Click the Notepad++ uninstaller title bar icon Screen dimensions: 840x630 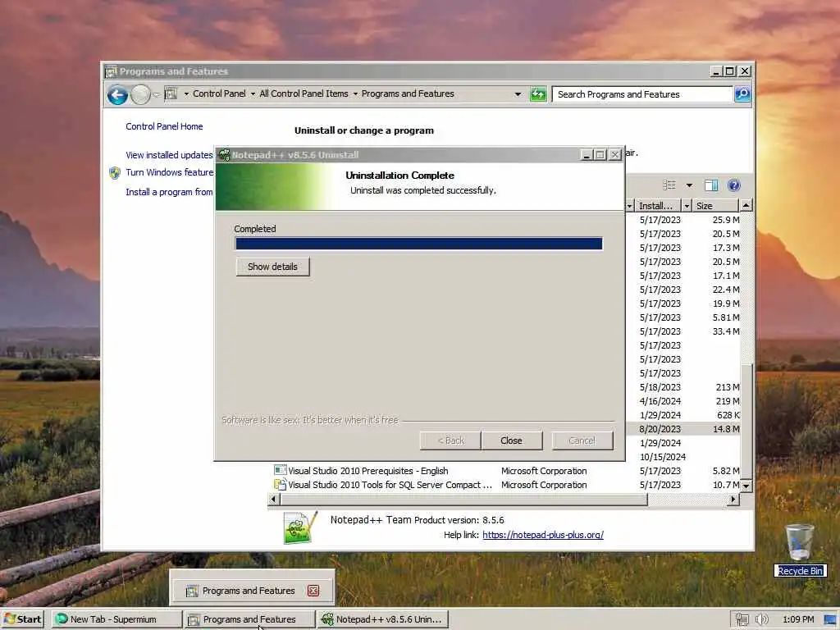tap(224, 155)
